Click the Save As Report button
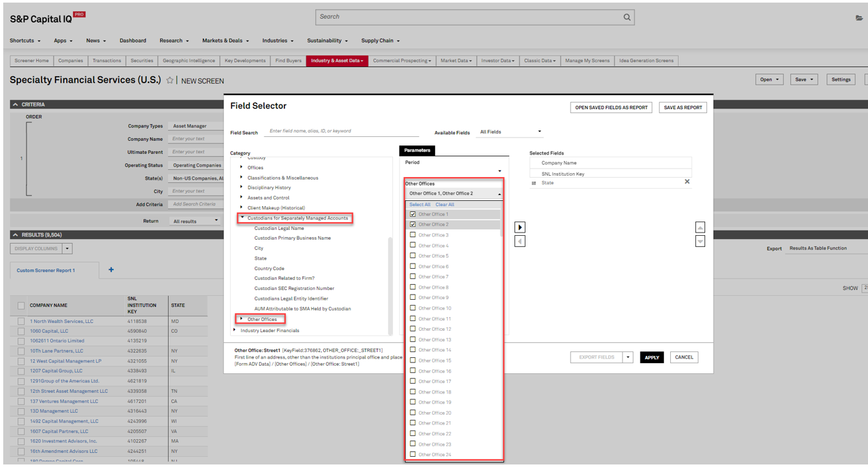This screenshot has height=469, width=868. (683, 108)
